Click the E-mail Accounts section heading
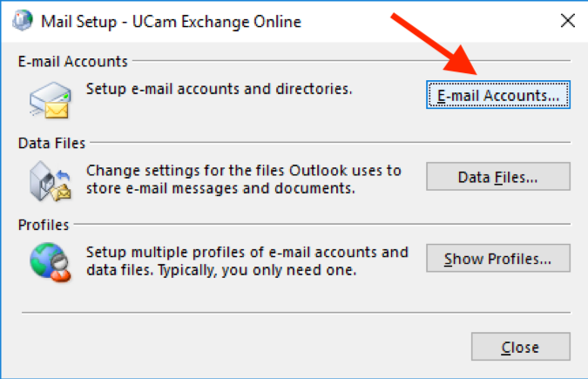This screenshot has height=379, width=588. (x=73, y=61)
